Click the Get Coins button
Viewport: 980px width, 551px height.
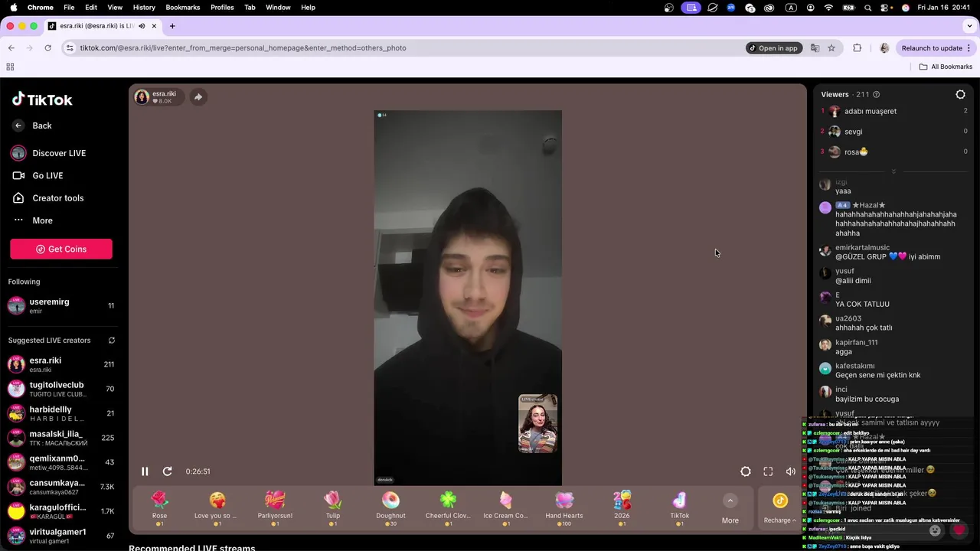click(x=61, y=249)
